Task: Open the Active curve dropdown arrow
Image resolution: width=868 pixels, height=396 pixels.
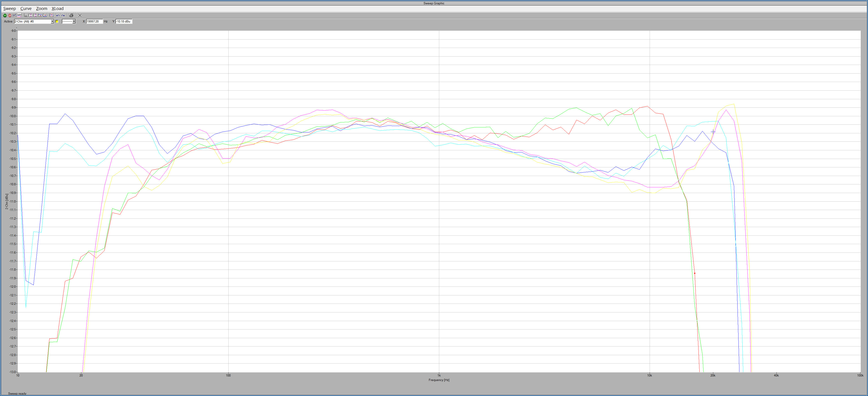Action: click(x=52, y=22)
